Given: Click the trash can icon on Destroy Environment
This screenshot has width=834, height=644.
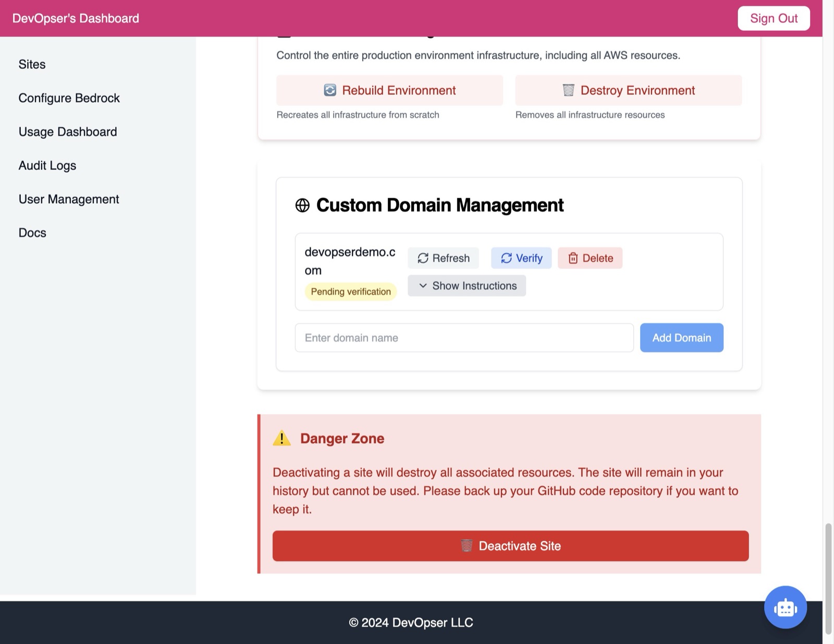Looking at the screenshot, I should [x=568, y=90].
